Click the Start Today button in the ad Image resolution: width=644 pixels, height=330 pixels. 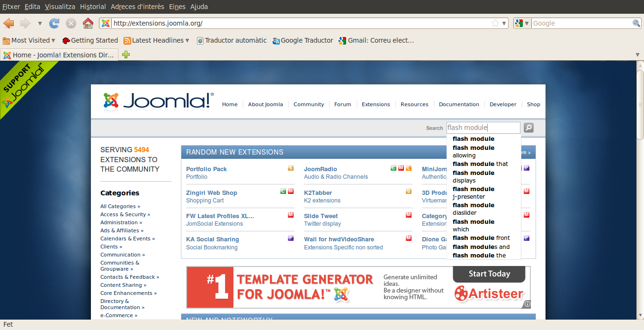tap(489, 274)
